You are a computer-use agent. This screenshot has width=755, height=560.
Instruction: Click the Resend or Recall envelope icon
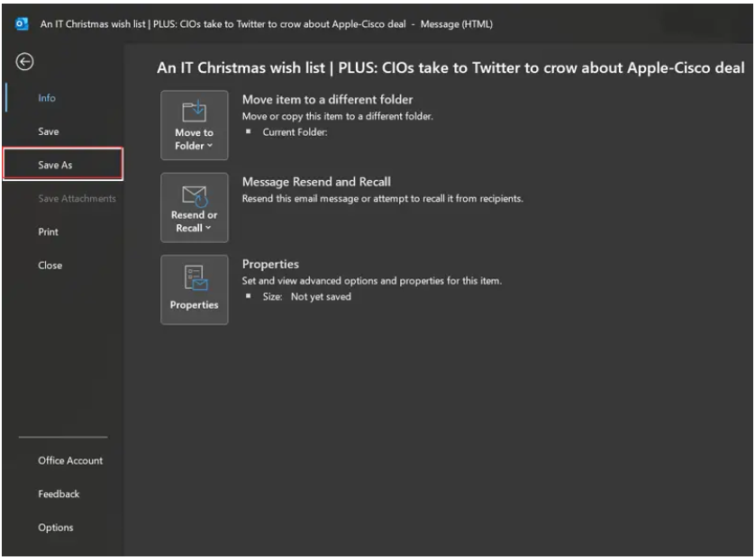tap(194, 195)
